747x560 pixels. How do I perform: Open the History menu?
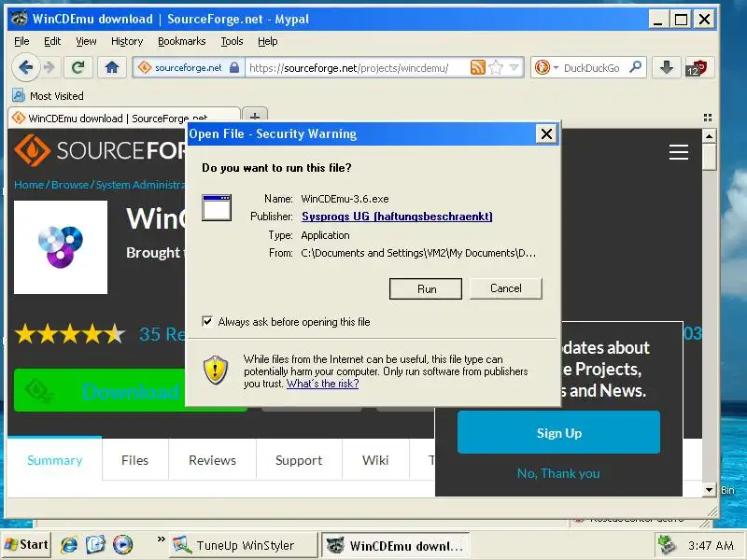[x=127, y=41]
